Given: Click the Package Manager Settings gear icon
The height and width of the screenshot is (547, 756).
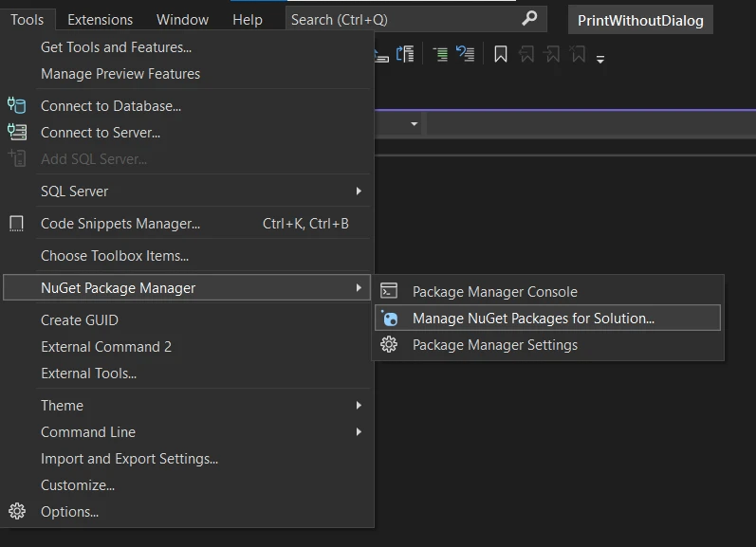Looking at the screenshot, I should point(388,345).
